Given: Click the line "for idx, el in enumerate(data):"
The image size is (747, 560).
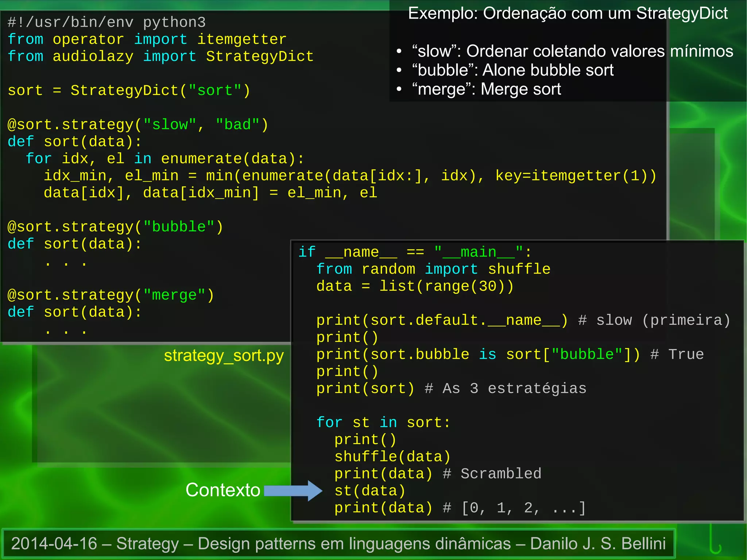Looking at the screenshot, I should (165, 159).
